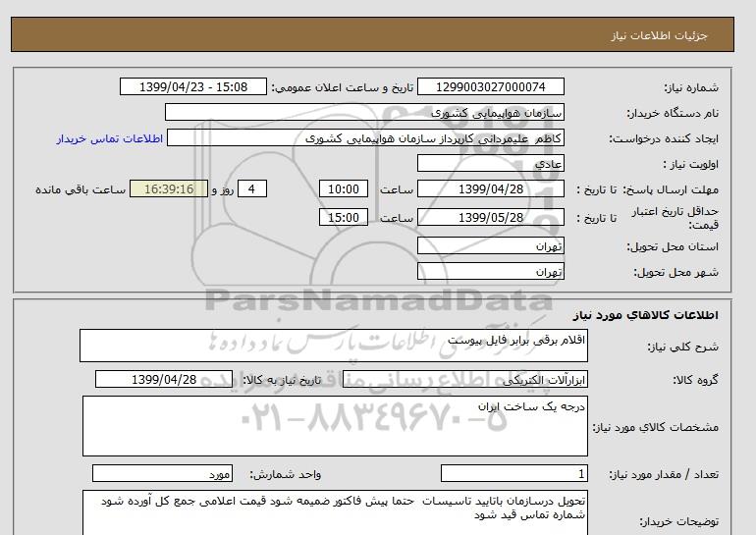Click price validity time 15:00 field
The width and height of the screenshot is (756, 535).
(x=344, y=217)
